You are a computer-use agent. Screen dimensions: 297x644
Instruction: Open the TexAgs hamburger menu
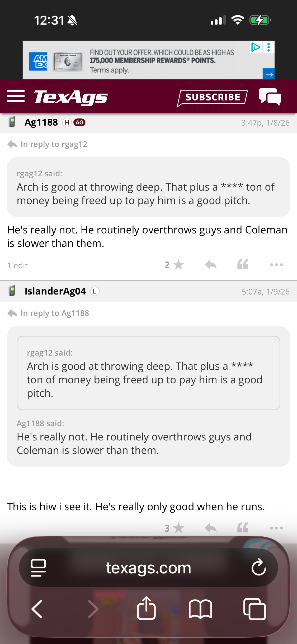coord(16,96)
